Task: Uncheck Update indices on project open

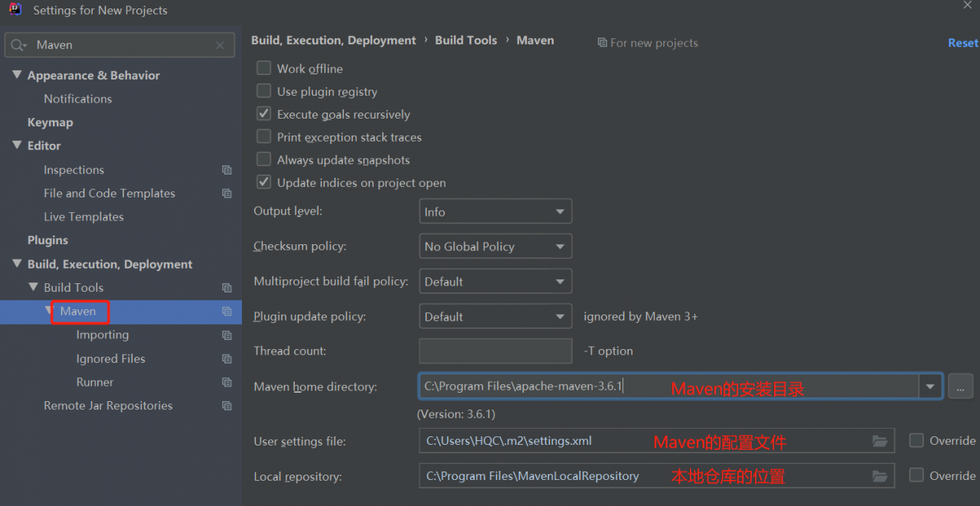Action: 264,183
